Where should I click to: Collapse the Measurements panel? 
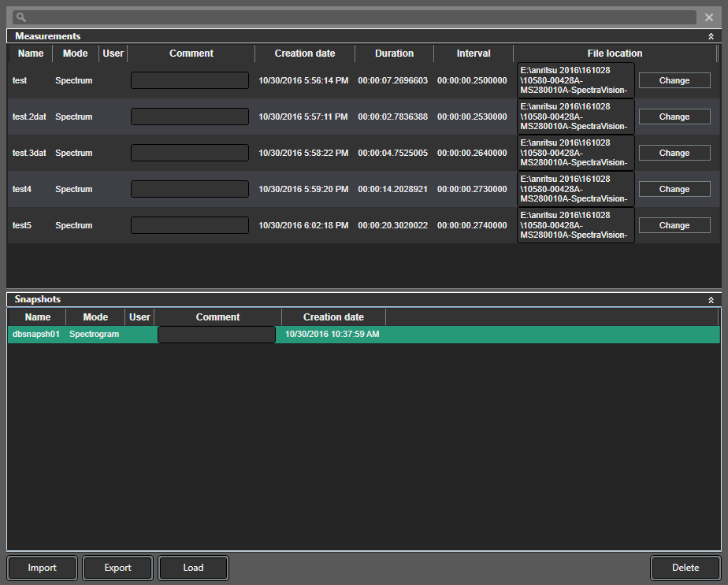[x=711, y=36]
